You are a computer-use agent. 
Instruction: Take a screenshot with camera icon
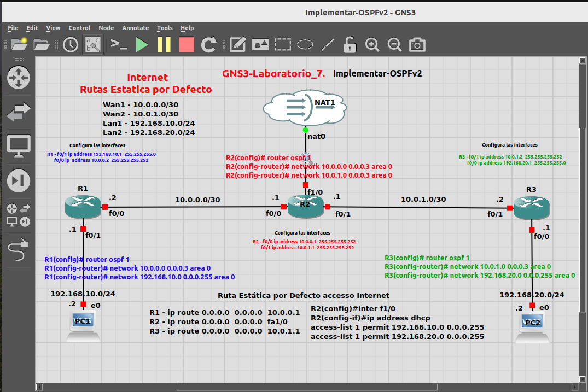point(417,45)
